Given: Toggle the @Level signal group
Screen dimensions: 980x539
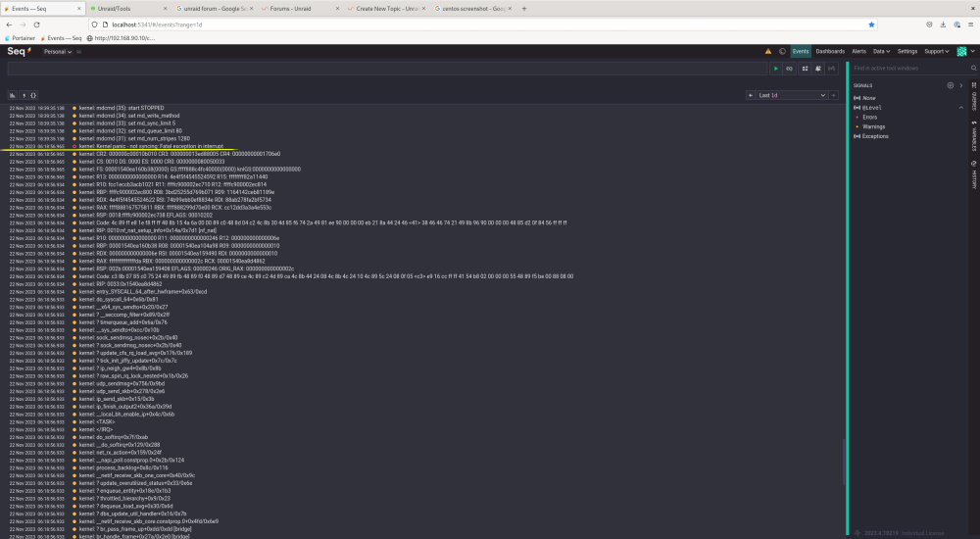Looking at the screenshot, I should (867, 108).
